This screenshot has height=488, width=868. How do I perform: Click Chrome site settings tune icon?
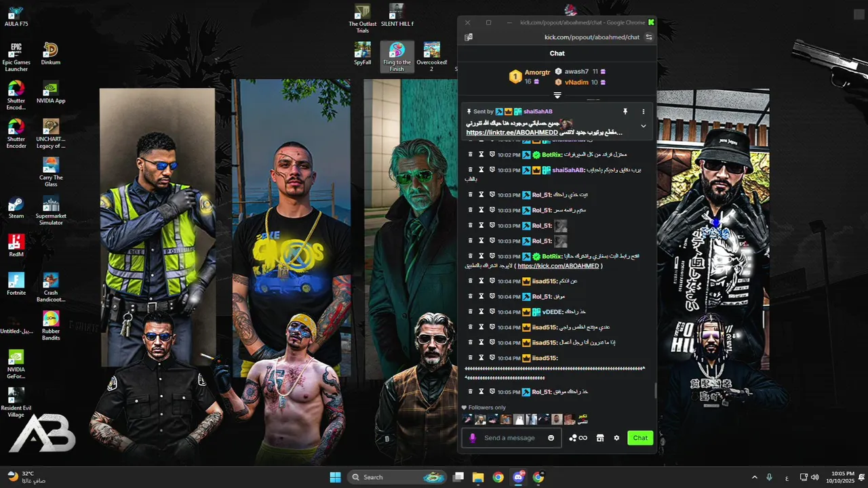pos(649,37)
